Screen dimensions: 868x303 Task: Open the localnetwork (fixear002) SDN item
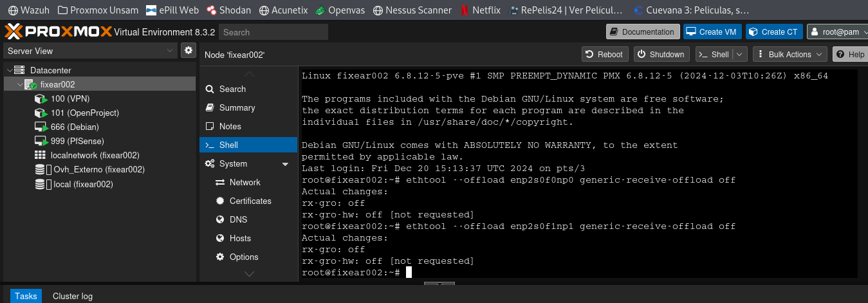[95, 155]
